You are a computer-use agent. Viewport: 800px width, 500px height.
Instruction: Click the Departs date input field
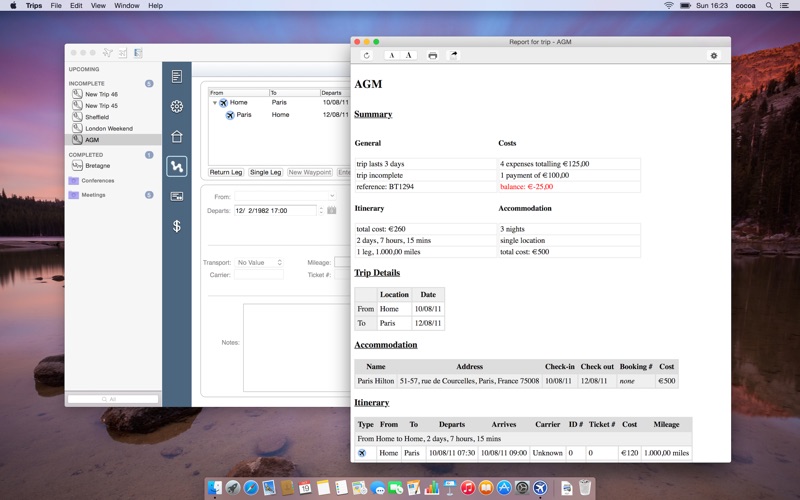275,210
